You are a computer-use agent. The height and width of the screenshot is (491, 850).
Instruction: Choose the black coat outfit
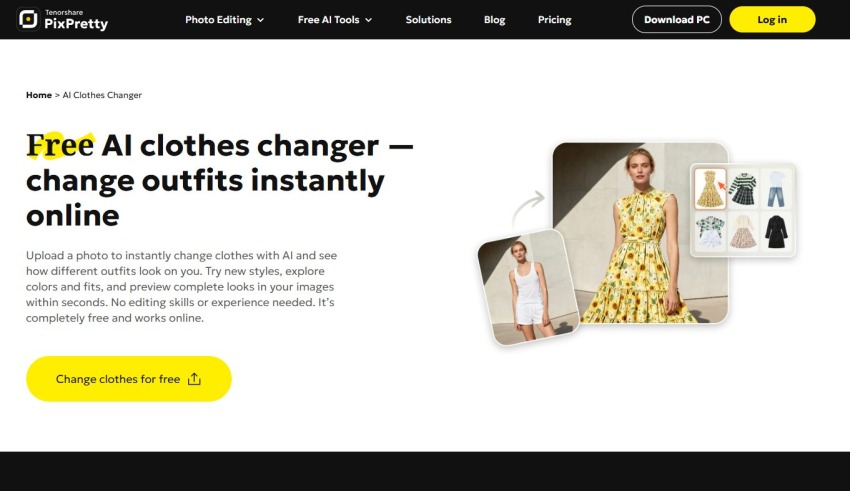(x=776, y=231)
